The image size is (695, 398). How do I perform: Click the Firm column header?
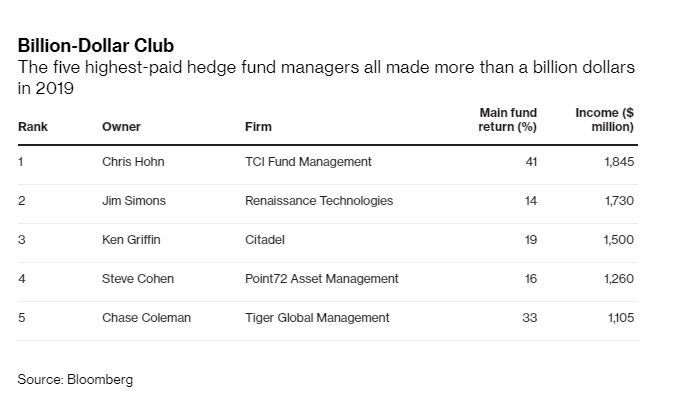coord(258,127)
